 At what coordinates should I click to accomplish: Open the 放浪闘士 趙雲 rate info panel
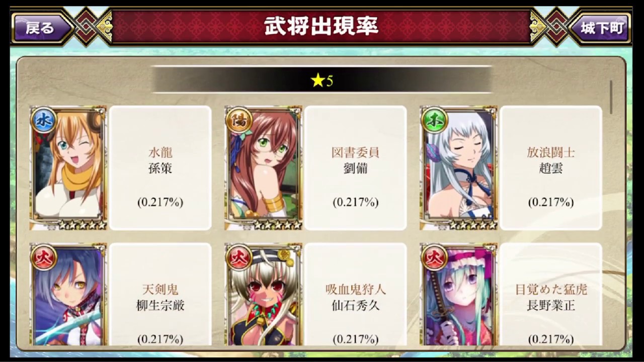pyautogui.click(x=551, y=168)
